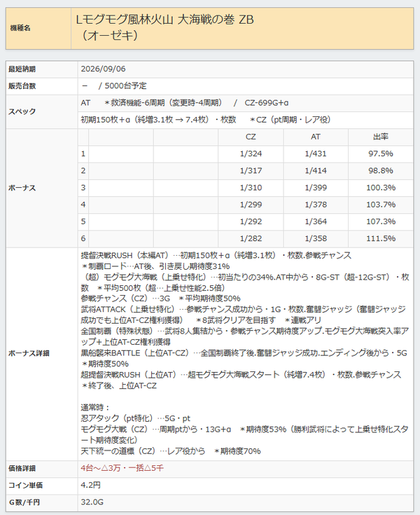Click line 制覇ロード 引き戻し期待度31%

pos(155,266)
